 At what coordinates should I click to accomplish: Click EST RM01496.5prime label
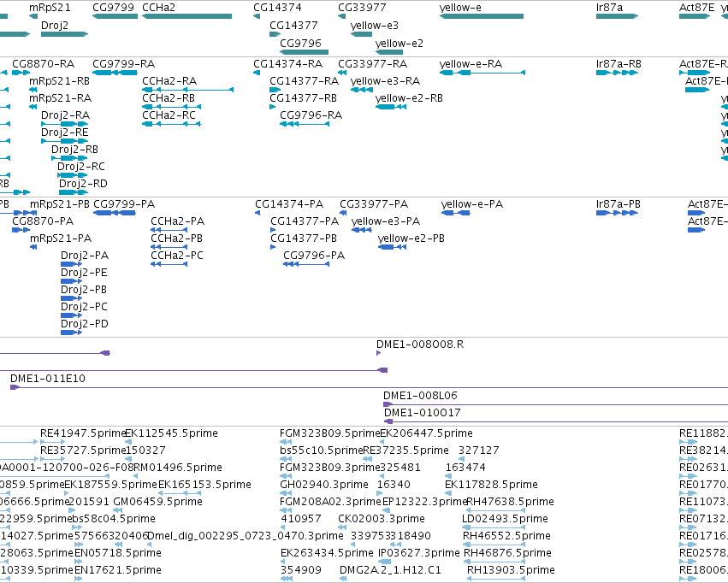178,467
